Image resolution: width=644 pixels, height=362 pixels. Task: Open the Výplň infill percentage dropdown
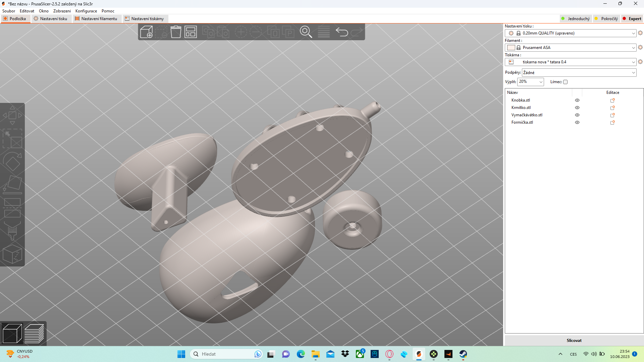(541, 82)
